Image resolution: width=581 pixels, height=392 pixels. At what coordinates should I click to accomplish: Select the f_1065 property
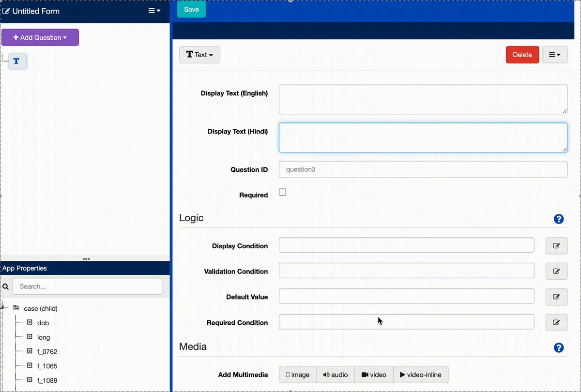[47, 366]
